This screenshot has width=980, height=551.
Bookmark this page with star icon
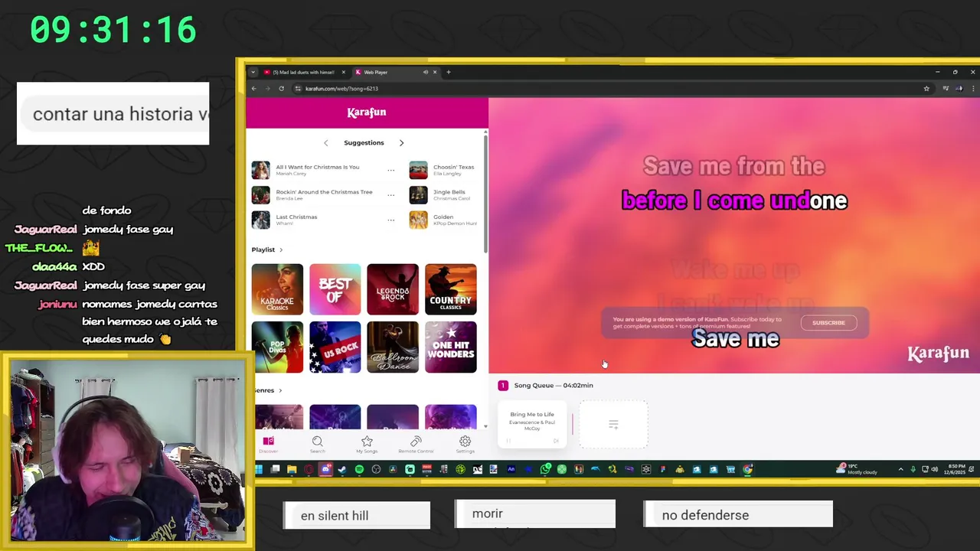926,89
